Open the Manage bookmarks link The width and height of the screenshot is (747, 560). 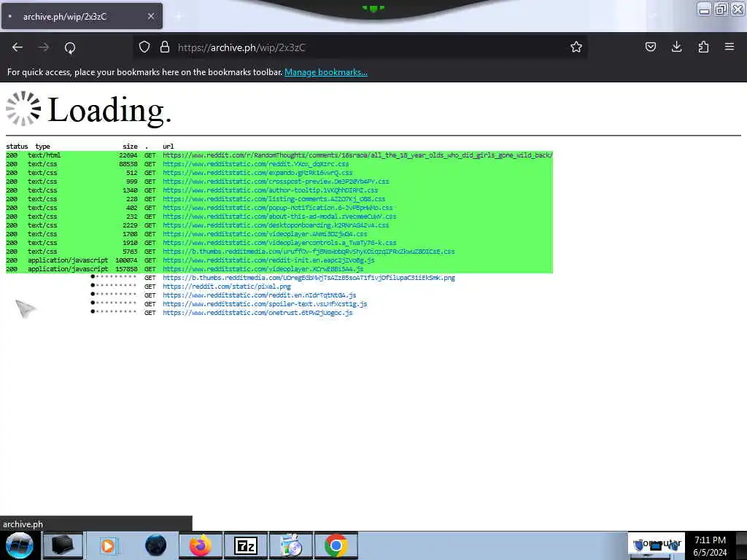[326, 72]
